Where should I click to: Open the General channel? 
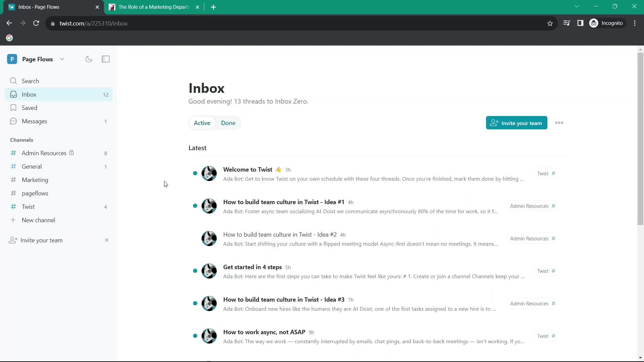click(x=32, y=167)
